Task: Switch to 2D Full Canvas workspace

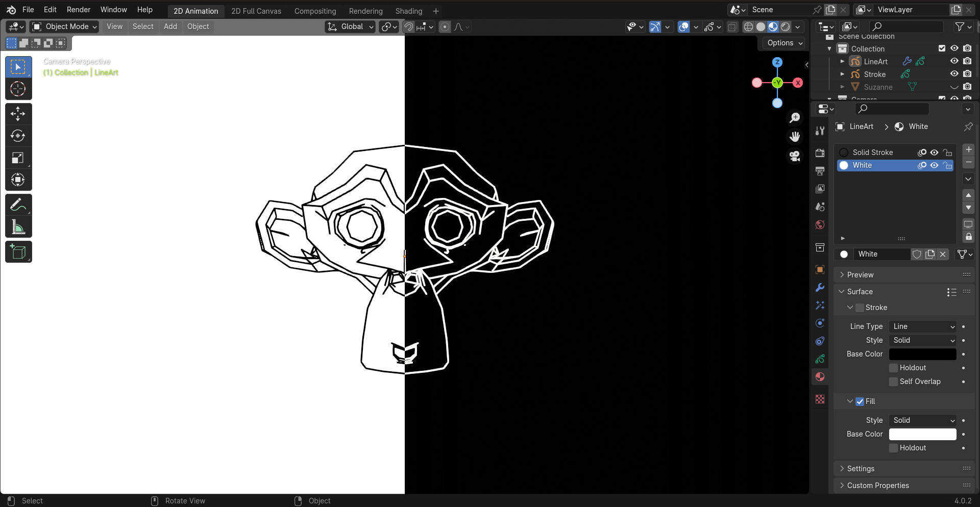Action: (256, 11)
